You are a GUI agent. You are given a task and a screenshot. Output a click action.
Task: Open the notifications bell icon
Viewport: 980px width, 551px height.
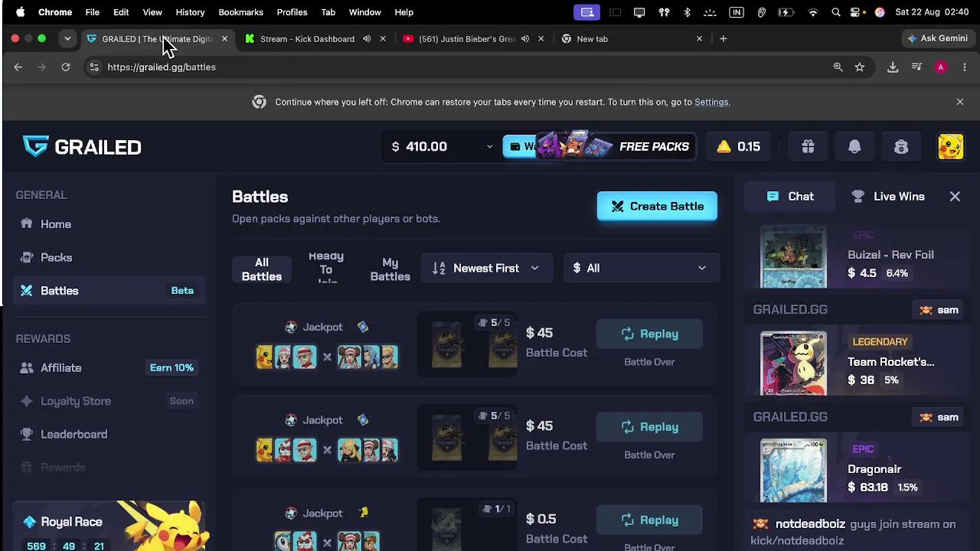[854, 147]
